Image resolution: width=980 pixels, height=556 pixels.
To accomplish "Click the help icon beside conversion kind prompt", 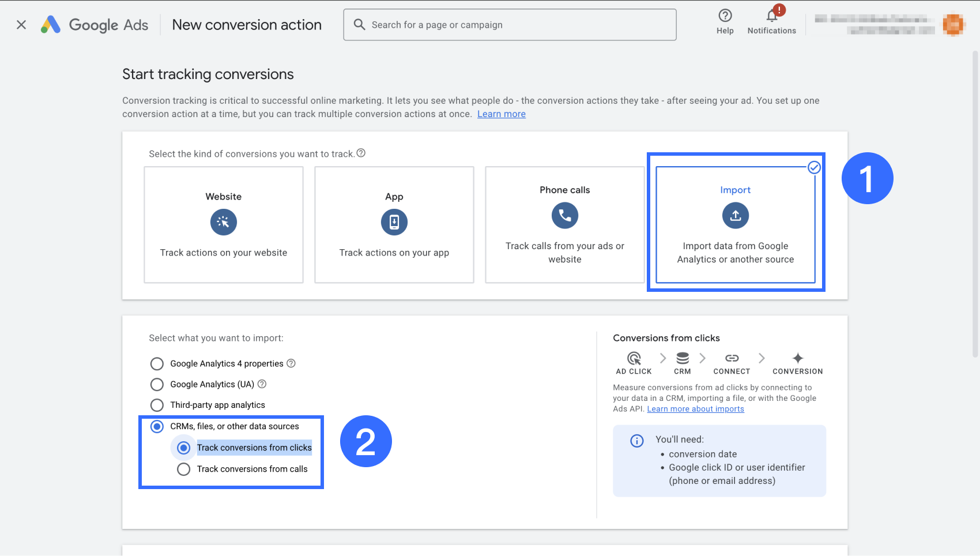I will coord(361,153).
